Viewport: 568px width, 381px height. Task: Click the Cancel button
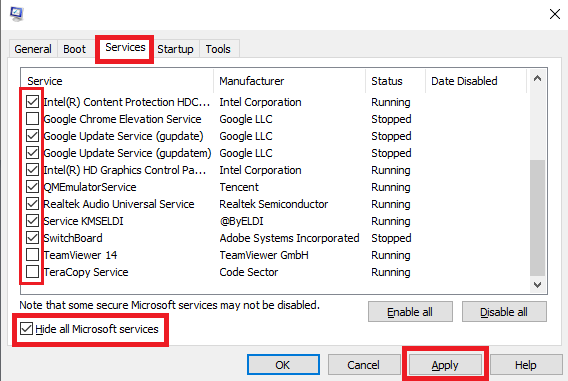pos(364,365)
